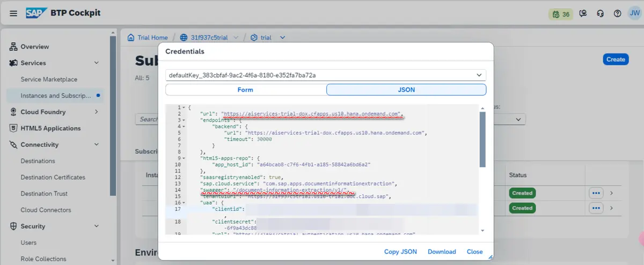Open the JW user profile avatar
This screenshot has width=644, height=265.
coord(634,13)
